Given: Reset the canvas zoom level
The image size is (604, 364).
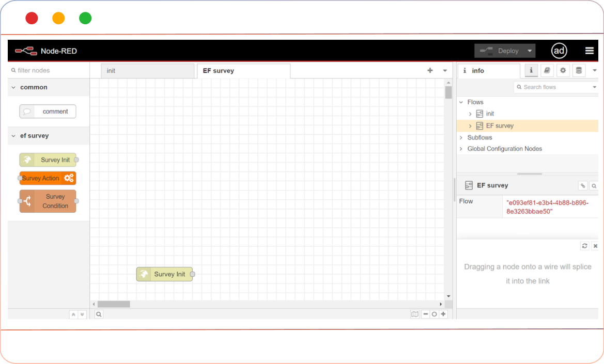Looking at the screenshot, I should pyautogui.click(x=433, y=314).
